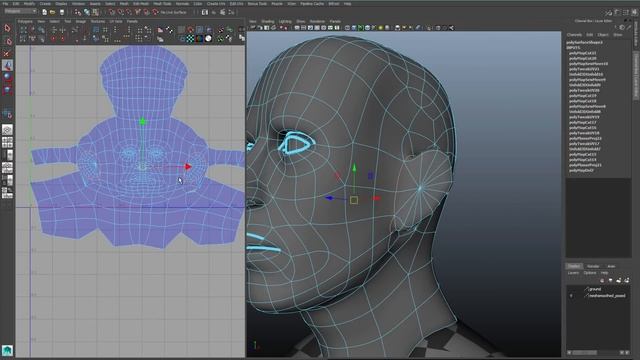Select the ground layer

click(595, 289)
